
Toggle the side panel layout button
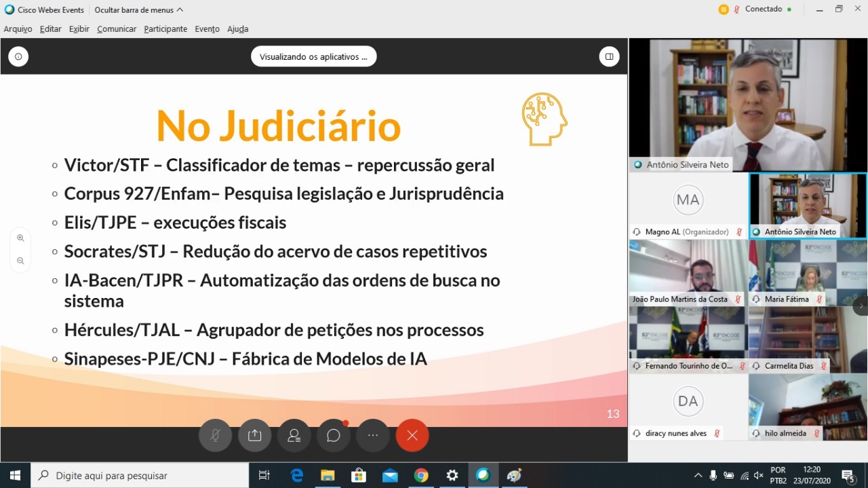point(609,57)
